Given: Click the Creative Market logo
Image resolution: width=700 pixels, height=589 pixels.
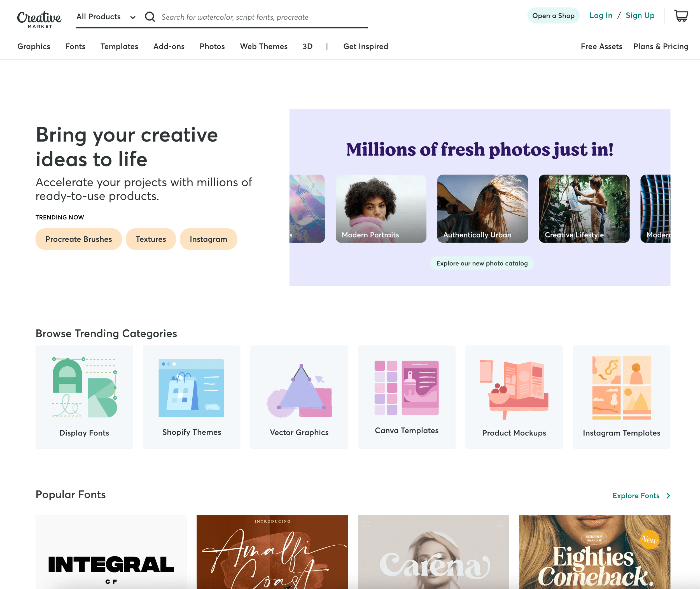Looking at the screenshot, I should tap(39, 19).
